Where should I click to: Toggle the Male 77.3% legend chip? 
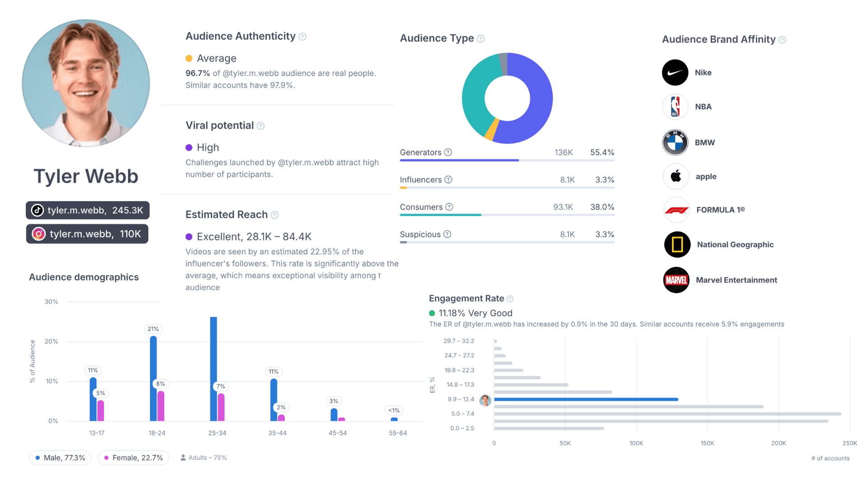(60, 458)
